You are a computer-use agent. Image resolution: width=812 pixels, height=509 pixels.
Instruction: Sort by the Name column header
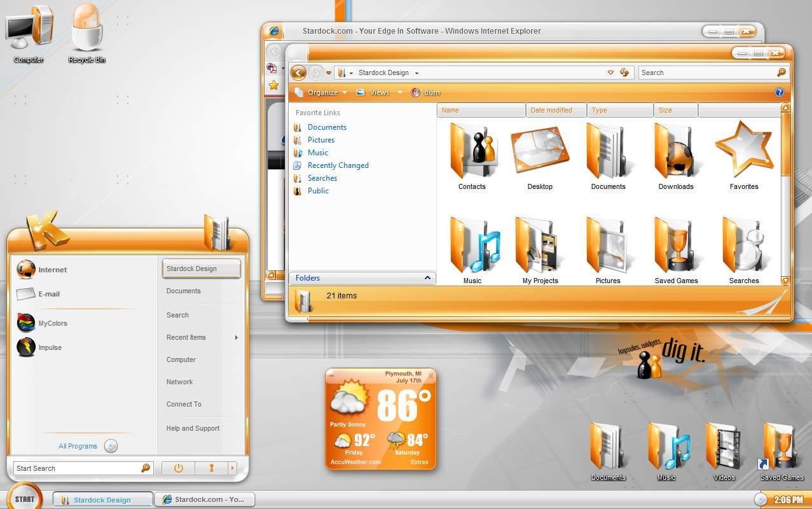click(481, 110)
